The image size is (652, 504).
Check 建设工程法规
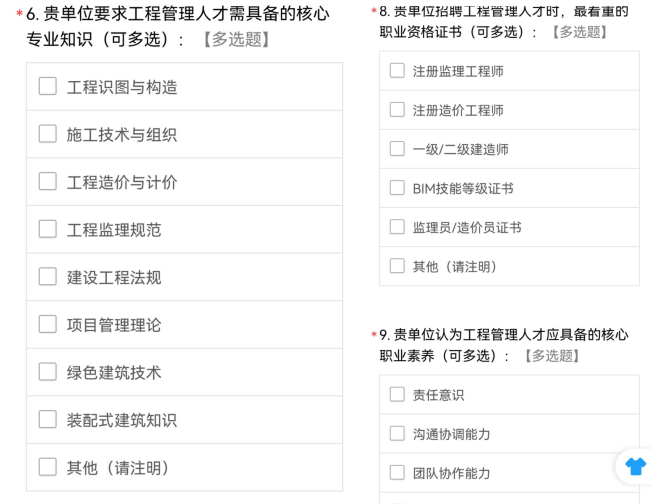48,276
